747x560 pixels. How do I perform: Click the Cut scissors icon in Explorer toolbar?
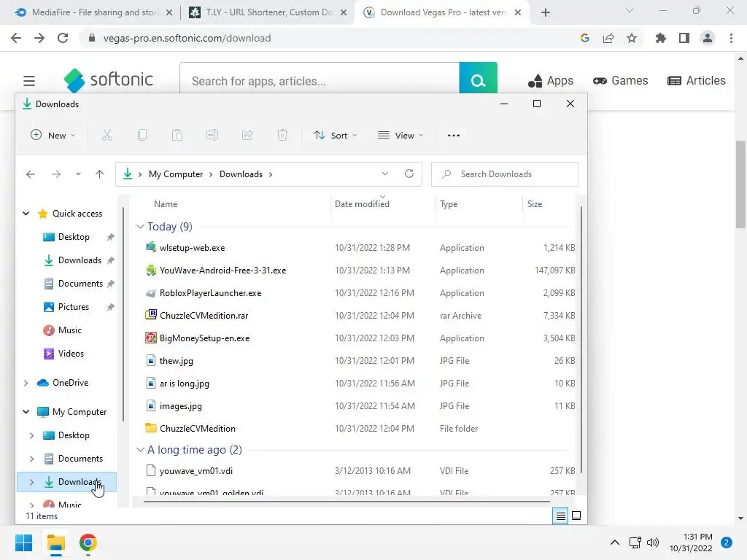[x=107, y=135]
